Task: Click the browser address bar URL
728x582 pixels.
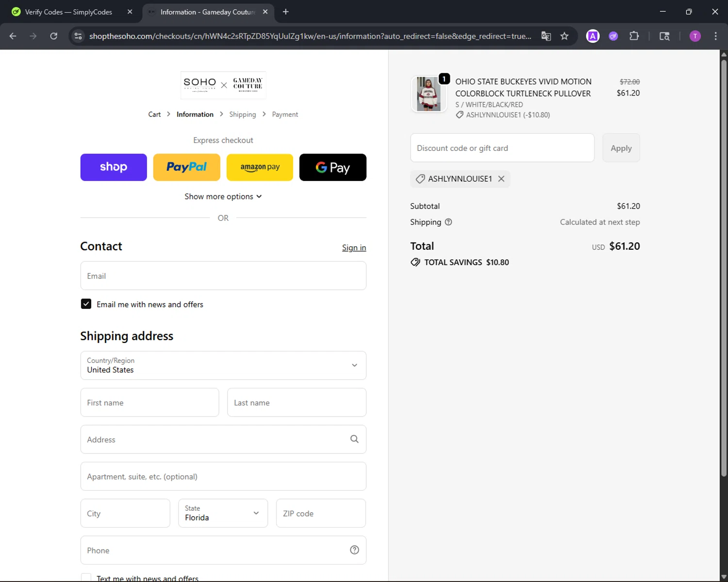Action: pos(311,36)
